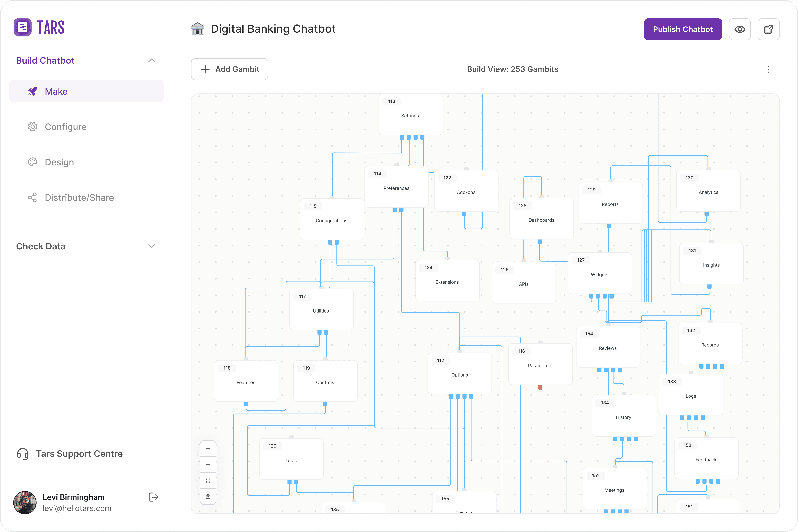Open the Configure menu item
The width and height of the screenshot is (798, 532).
point(66,127)
